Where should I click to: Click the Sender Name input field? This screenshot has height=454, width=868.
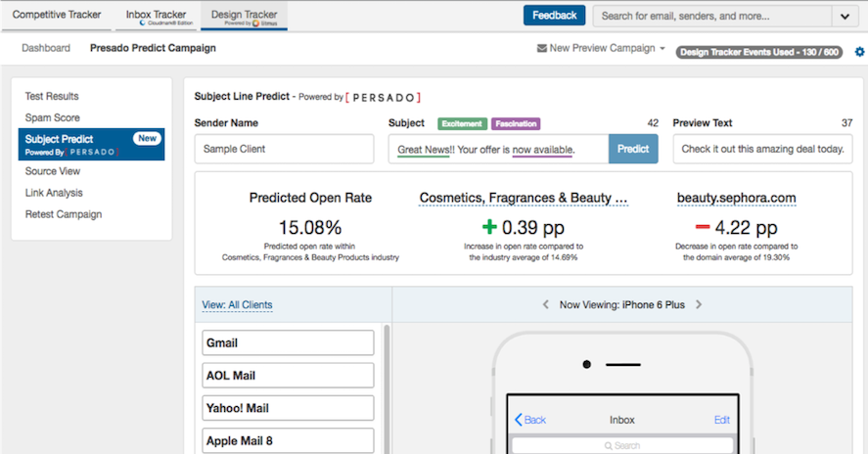tap(284, 149)
